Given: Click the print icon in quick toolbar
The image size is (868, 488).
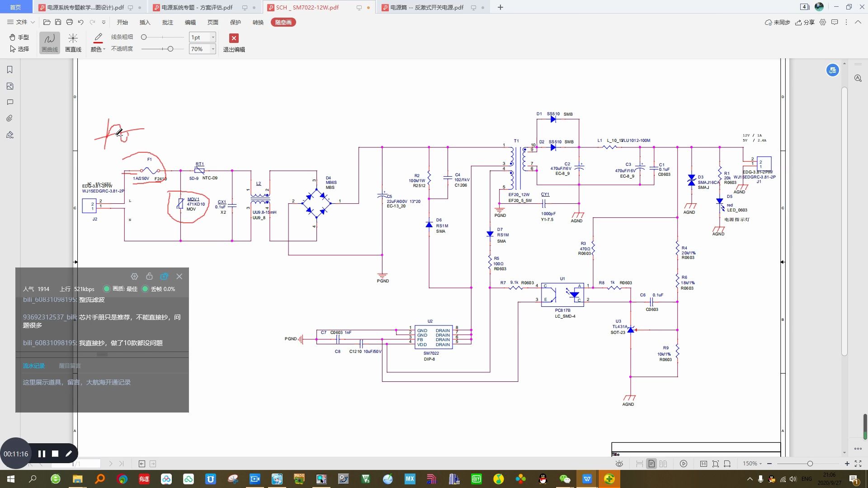Looking at the screenshot, I should (x=69, y=22).
